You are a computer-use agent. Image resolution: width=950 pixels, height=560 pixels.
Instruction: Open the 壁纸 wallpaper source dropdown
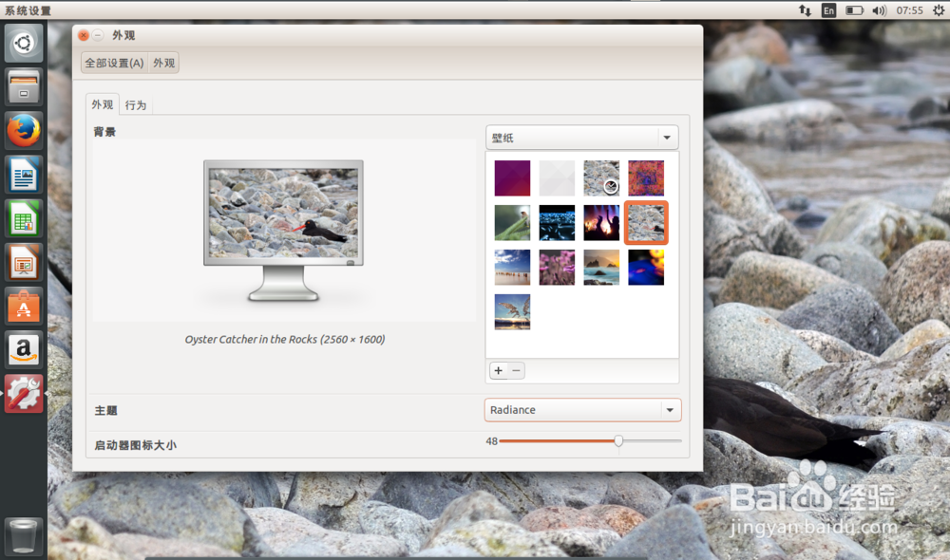click(x=581, y=137)
